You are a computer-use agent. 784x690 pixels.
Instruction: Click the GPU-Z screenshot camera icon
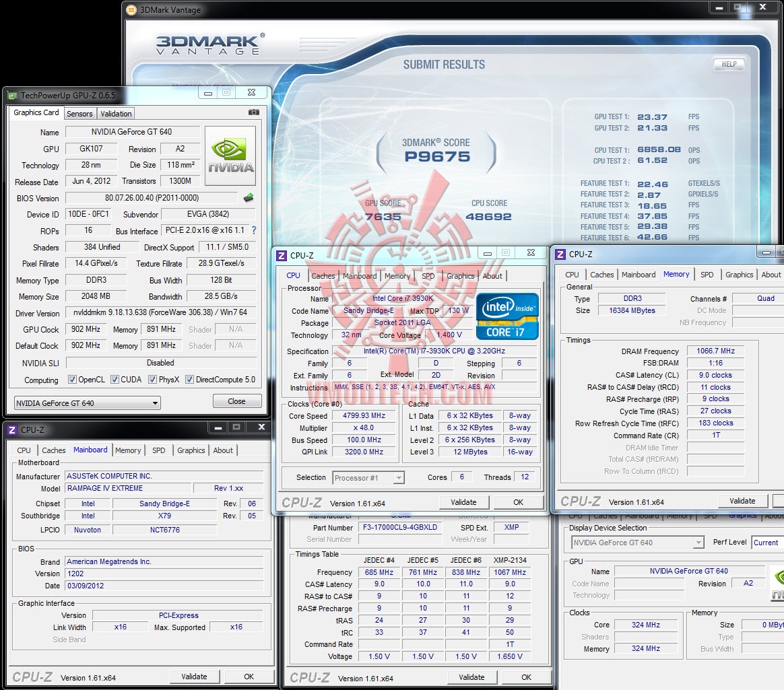254,112
